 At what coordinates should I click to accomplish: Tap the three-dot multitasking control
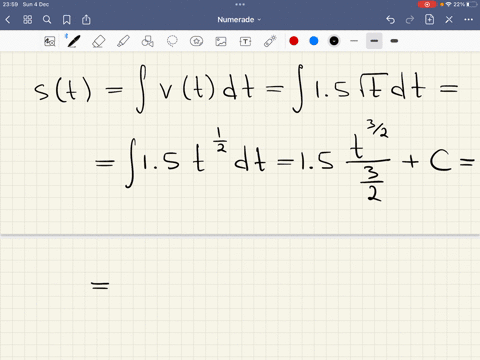tap(240, 4)
